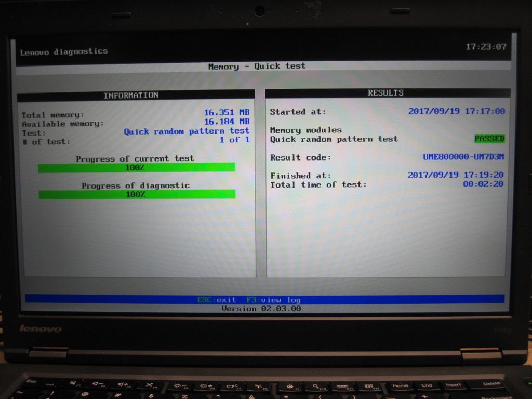532x399 pixels.
Task: Select the 'Started at:' label
Action: pyautogui.click(x=298, y=112)
